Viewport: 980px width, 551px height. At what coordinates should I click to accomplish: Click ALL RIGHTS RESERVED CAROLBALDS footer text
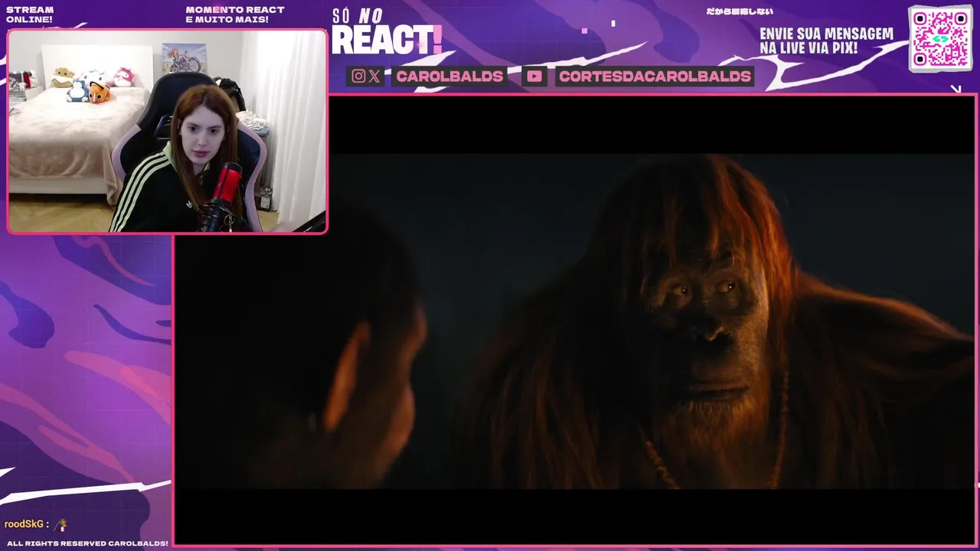87,543
